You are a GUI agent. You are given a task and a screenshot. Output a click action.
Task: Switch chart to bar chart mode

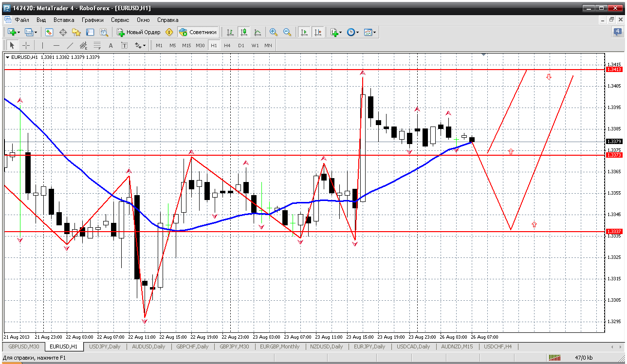pos(230,32)
